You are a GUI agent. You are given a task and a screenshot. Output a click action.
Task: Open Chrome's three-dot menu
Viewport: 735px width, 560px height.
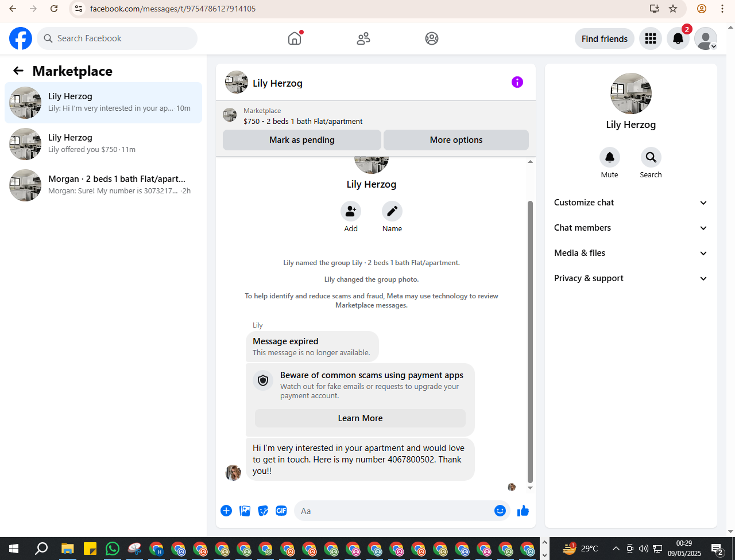[x=722, y=9]
